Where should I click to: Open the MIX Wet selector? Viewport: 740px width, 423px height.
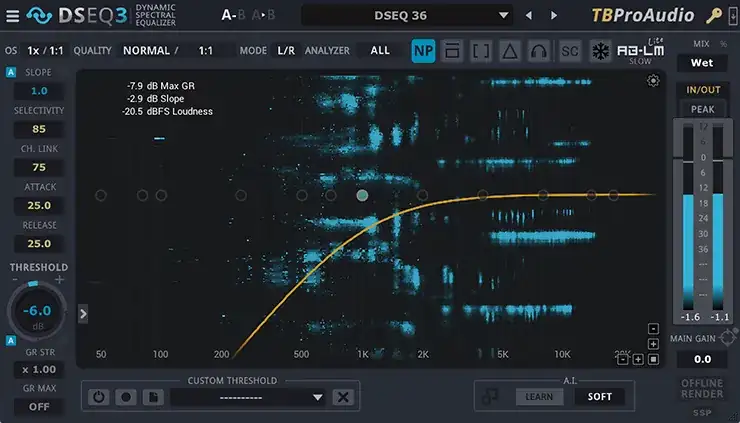[702, 63]
